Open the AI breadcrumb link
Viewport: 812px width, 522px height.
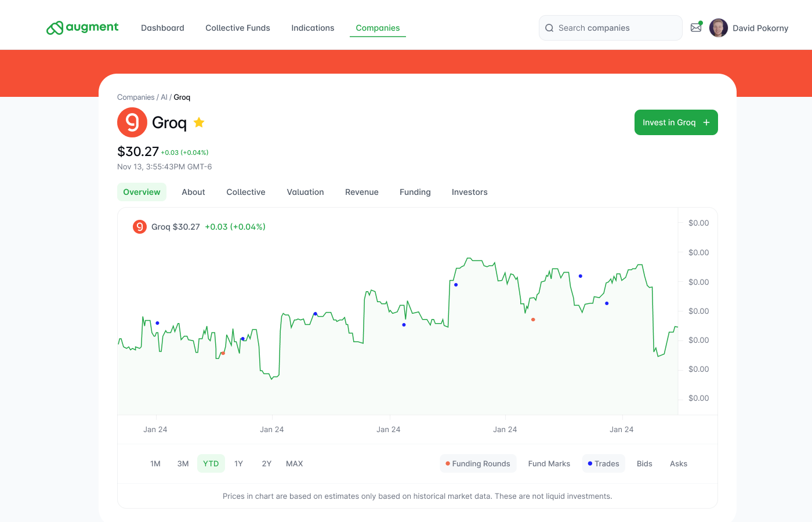[164, 97]
